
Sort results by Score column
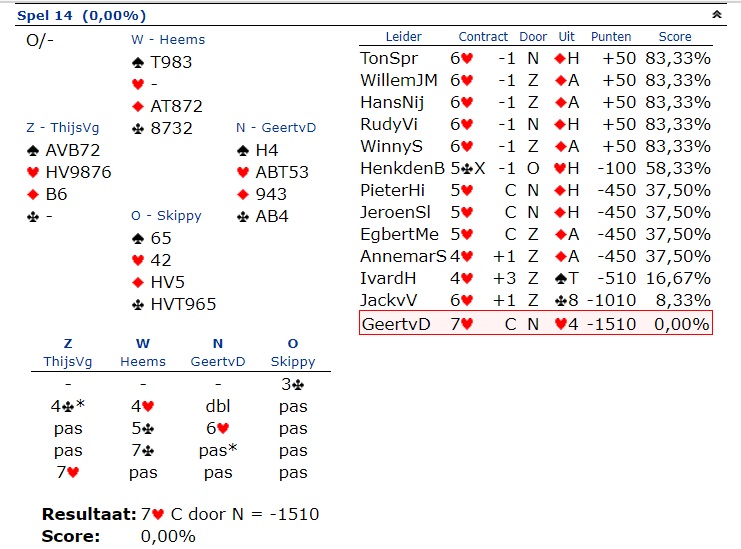point(675,36)
